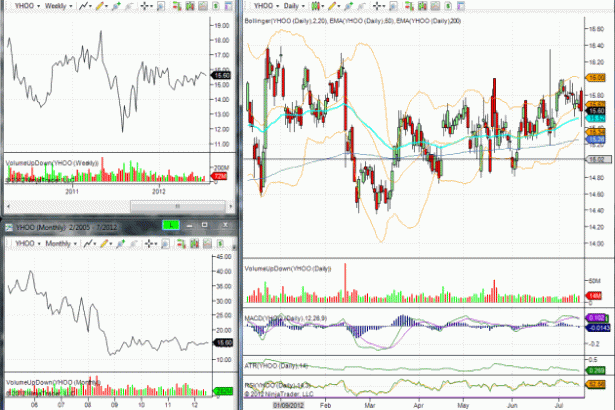Expand cursor type arrow in Monthly chart toolbar

tap(156, 244)
